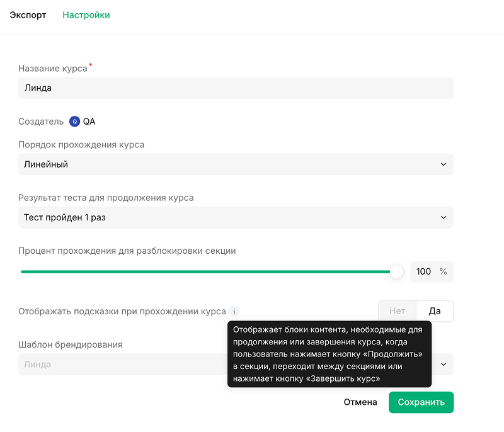
Task: Open the "Настройки" tab
Action: (x=86, y=15)
